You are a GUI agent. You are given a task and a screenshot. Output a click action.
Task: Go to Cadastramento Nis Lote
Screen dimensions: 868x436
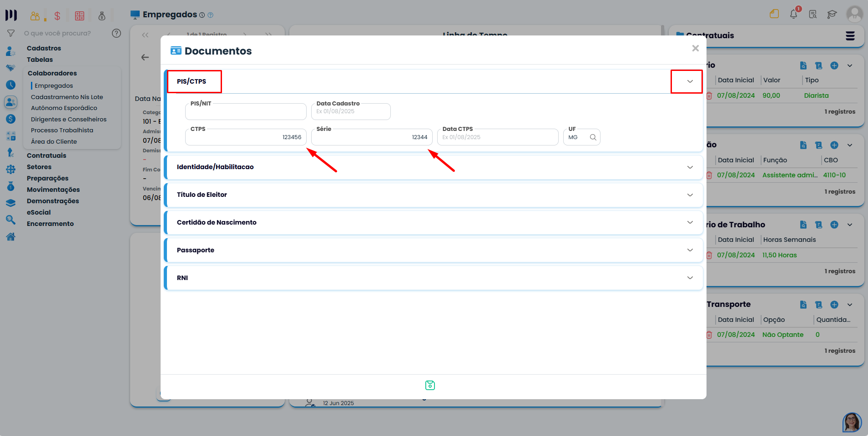coord(67,97)
